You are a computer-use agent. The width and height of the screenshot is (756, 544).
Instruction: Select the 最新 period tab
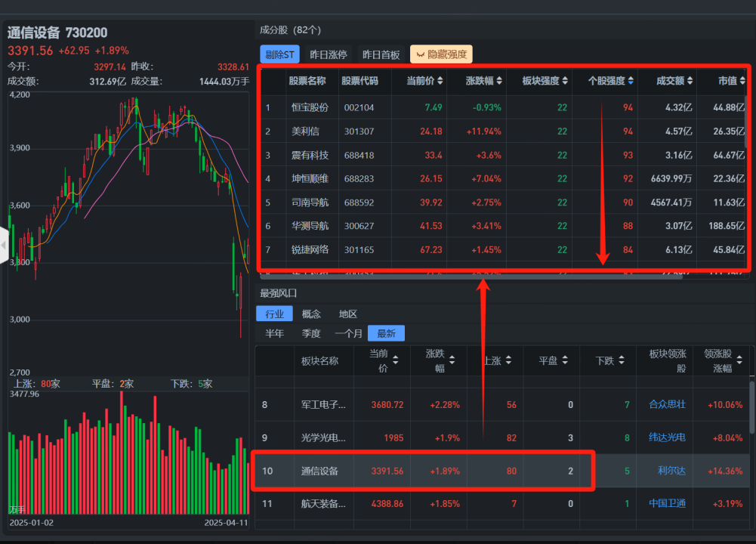pos(386,333)
